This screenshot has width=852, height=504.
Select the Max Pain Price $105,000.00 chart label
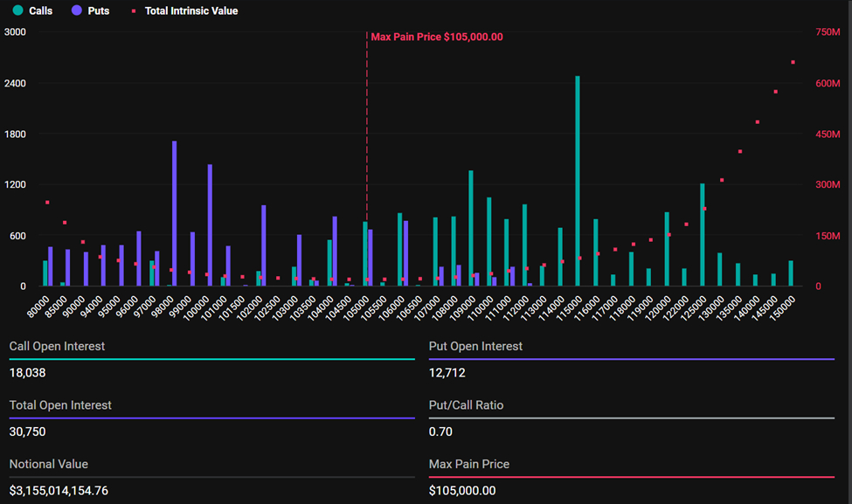pos(437,37)
